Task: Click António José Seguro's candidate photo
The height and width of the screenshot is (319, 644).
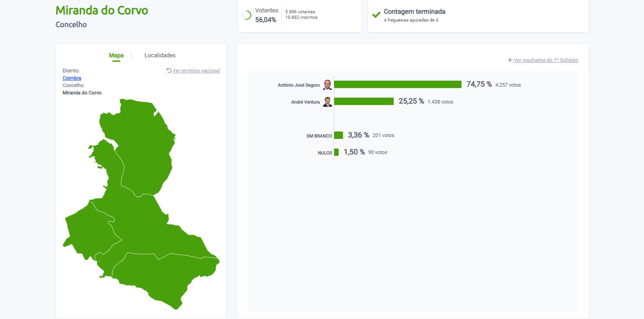Action: pyautogui.click(x=327, y=85)
